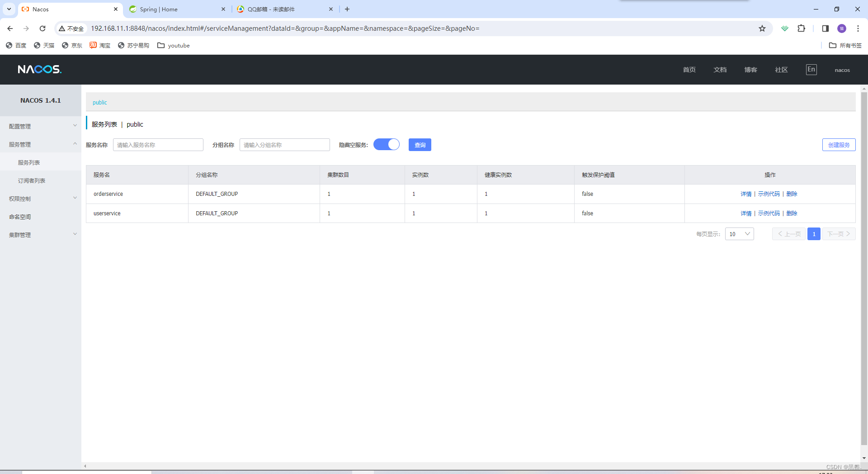
Task: Open the 天猫 bookmark
Action: pos(44,45)
